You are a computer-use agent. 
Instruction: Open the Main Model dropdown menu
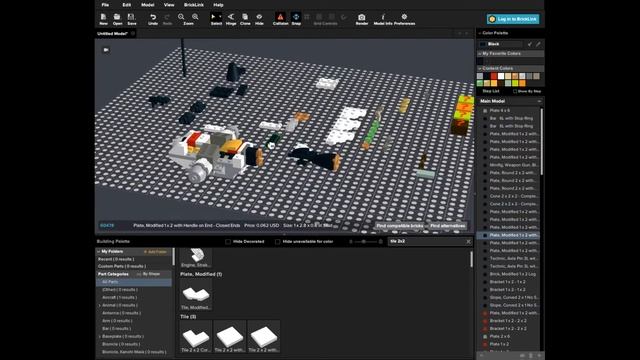[x=539, y=101]
